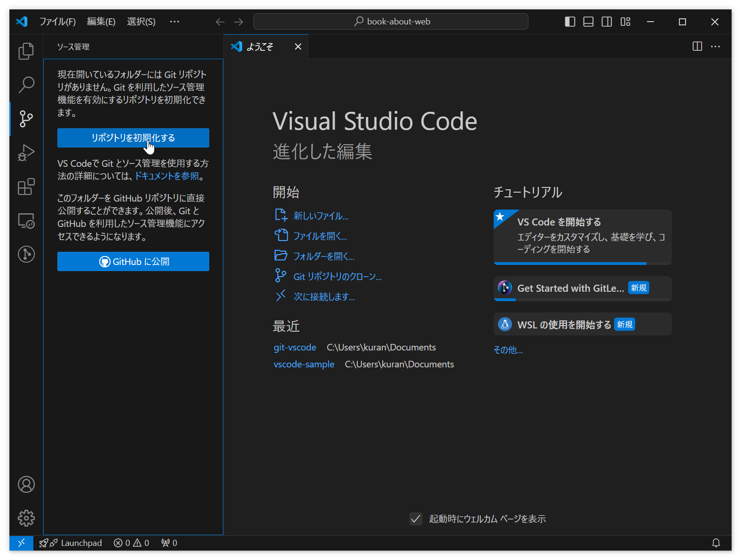The width and height of the screenshot is (741, 560).
Task: Open the Explorer view in activity bar
Action: 26,51
